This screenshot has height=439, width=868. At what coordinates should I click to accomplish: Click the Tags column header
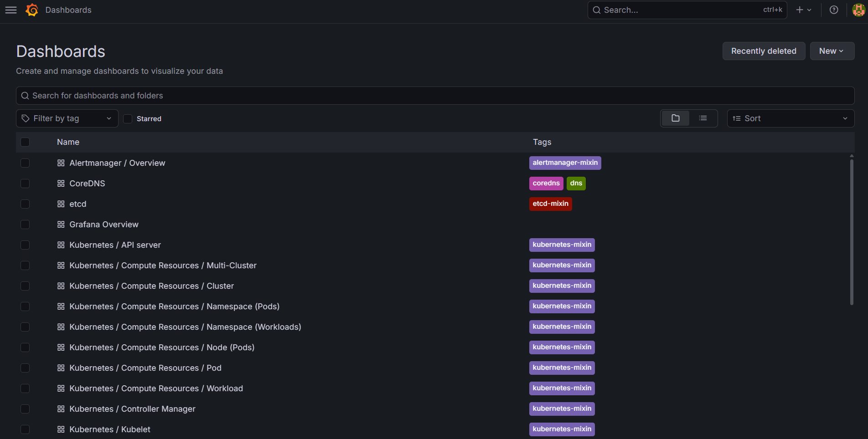pos(542,142)
